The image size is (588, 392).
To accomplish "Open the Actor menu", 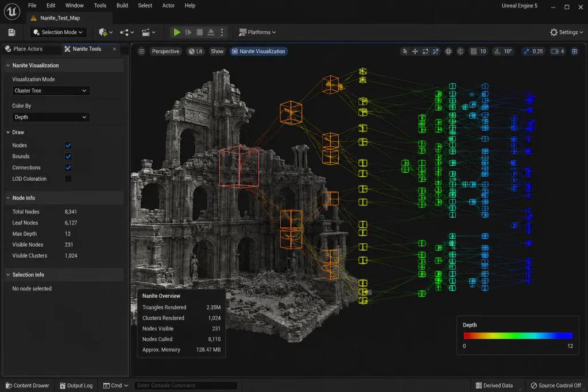I will pyautogui.click(x=168, y=6).
